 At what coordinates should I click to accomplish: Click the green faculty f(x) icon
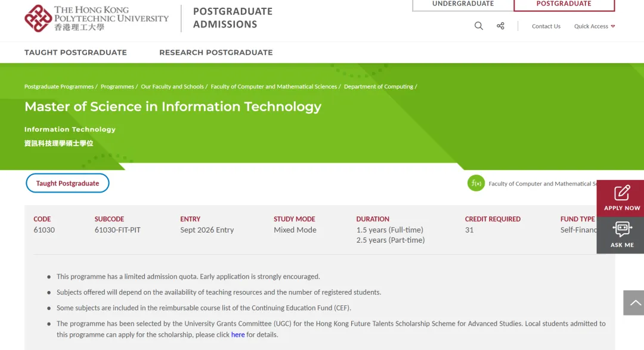click(x=476, y=184)
